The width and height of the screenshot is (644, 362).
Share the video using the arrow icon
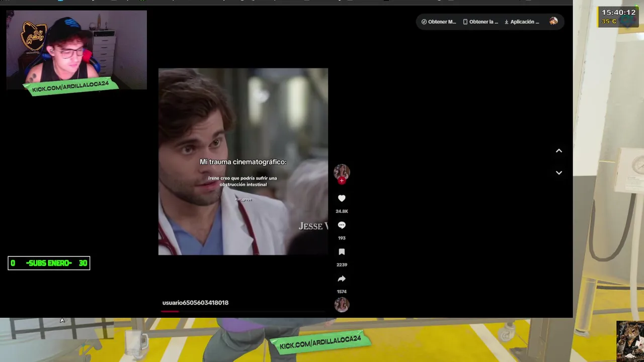pos(342,279)
